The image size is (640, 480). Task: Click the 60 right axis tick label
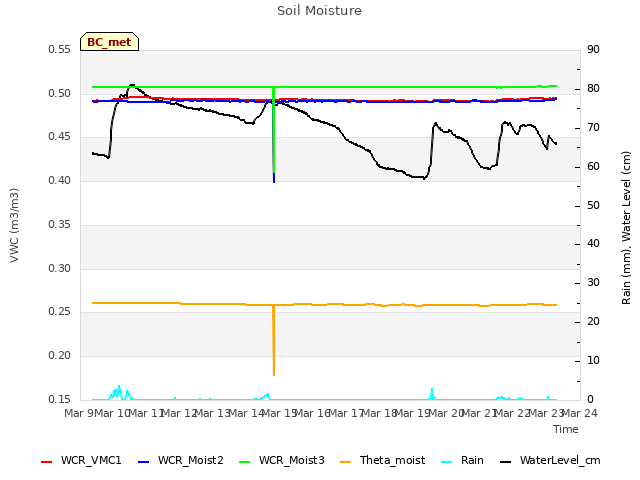coord(593,167)
